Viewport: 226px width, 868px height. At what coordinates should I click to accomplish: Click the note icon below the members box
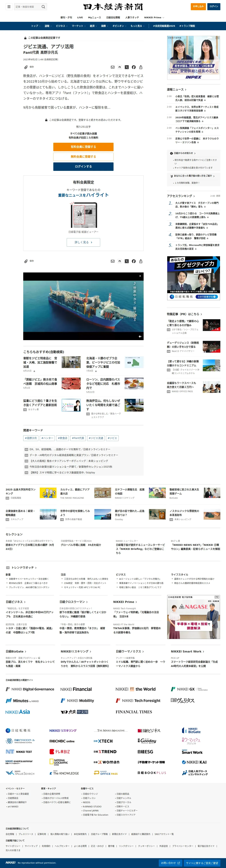[119, 261]
